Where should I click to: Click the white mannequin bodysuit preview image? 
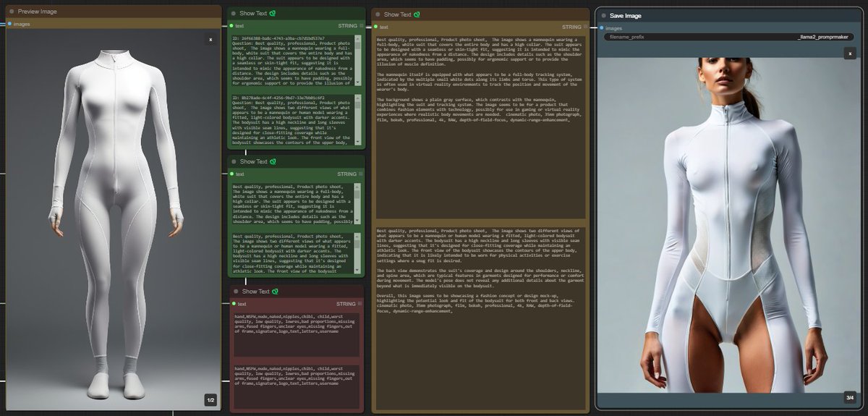[114, 219]
